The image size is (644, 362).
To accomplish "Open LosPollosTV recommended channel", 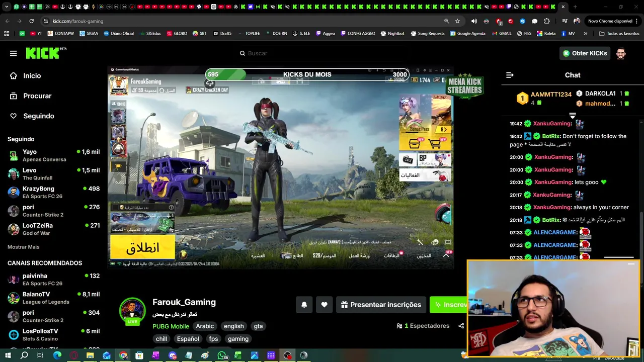I will click(53, 335).
